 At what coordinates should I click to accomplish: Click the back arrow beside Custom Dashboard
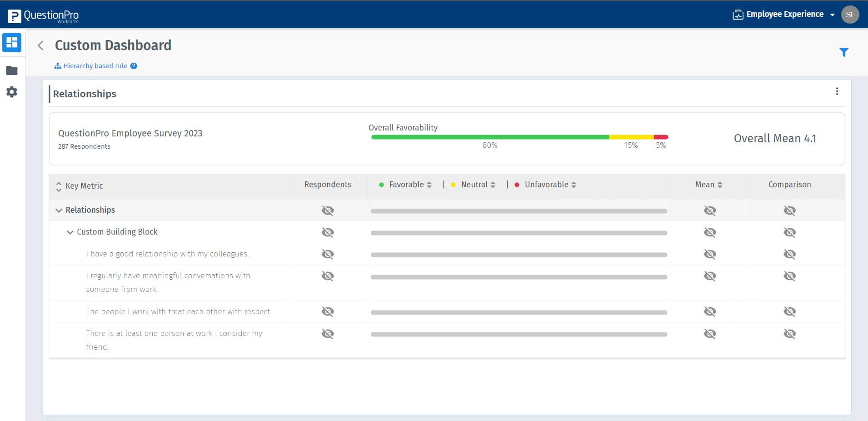[x=41, y=45]
